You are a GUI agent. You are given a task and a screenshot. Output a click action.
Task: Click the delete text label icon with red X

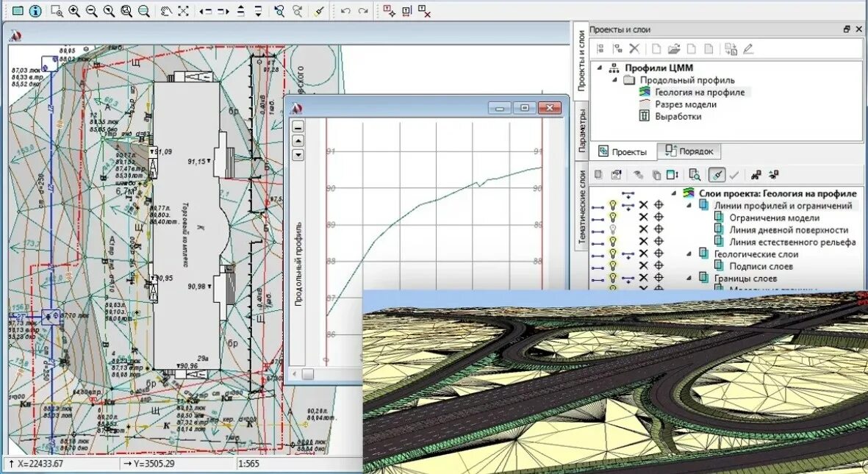425,10
